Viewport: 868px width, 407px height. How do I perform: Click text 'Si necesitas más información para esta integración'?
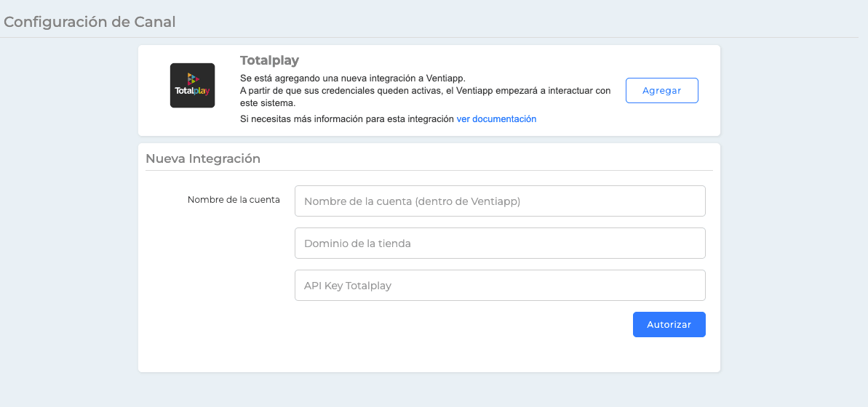pyautogui.click(x=347, y=119)
